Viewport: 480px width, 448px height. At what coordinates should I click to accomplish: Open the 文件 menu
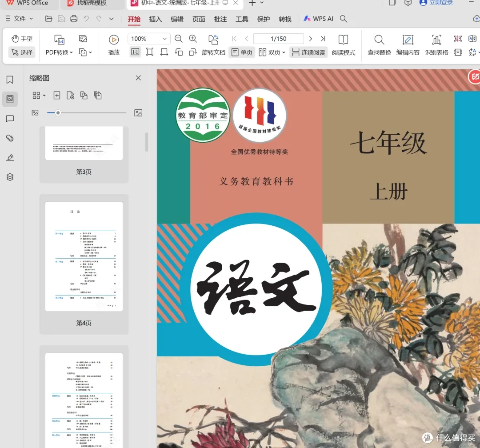pyautogui.click(x=20, y=19)
